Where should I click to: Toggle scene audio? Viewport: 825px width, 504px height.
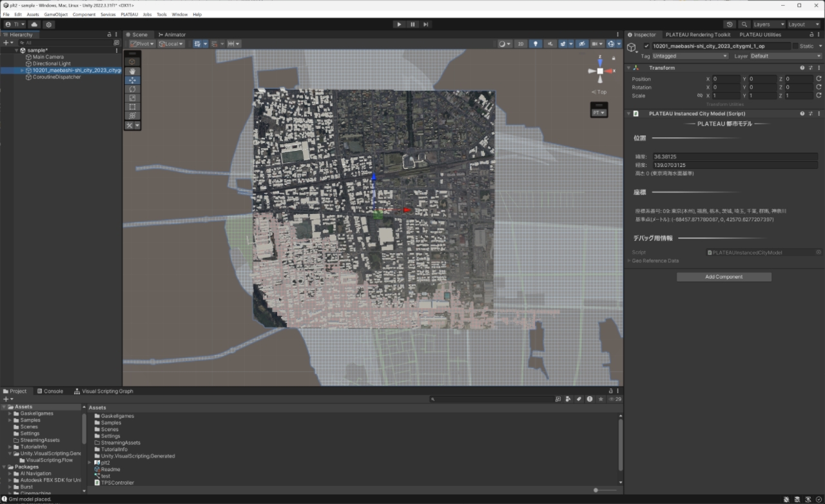pyautogui.click(x=550, y=44)
